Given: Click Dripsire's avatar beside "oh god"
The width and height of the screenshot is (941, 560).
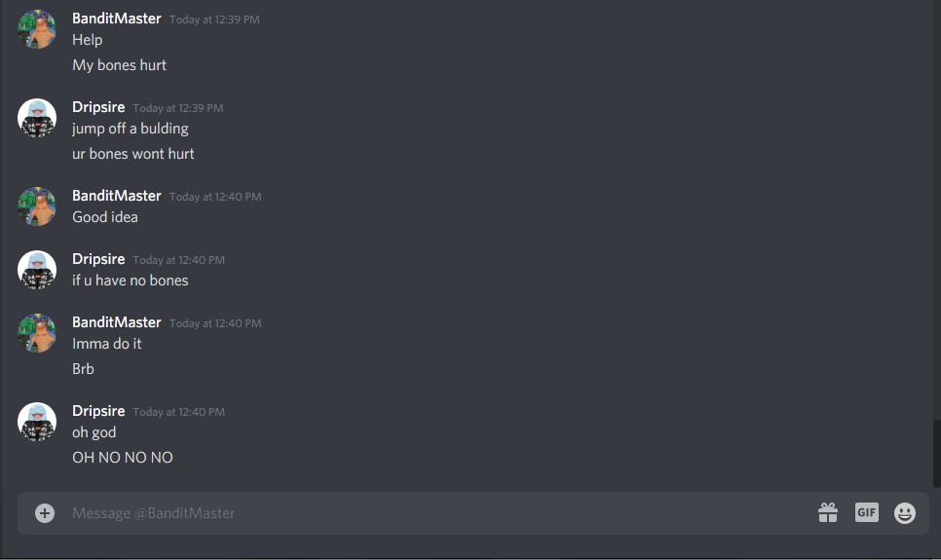Looking at the screenshot, I should click(x=37, y=422).
